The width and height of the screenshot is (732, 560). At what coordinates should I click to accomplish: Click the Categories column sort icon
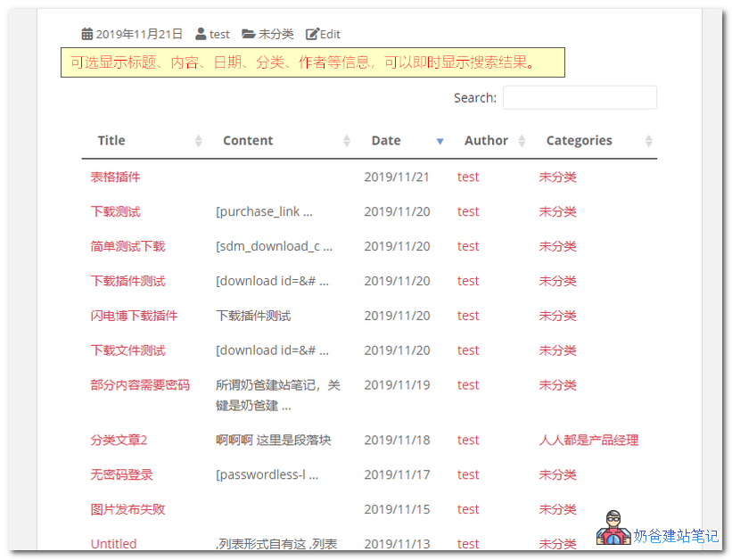tap(646, 141)
